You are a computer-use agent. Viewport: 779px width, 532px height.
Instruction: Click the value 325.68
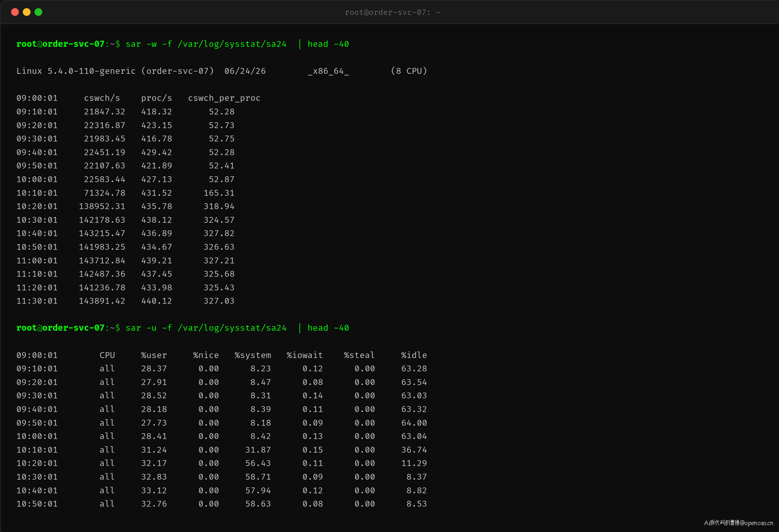pos(219,274)
